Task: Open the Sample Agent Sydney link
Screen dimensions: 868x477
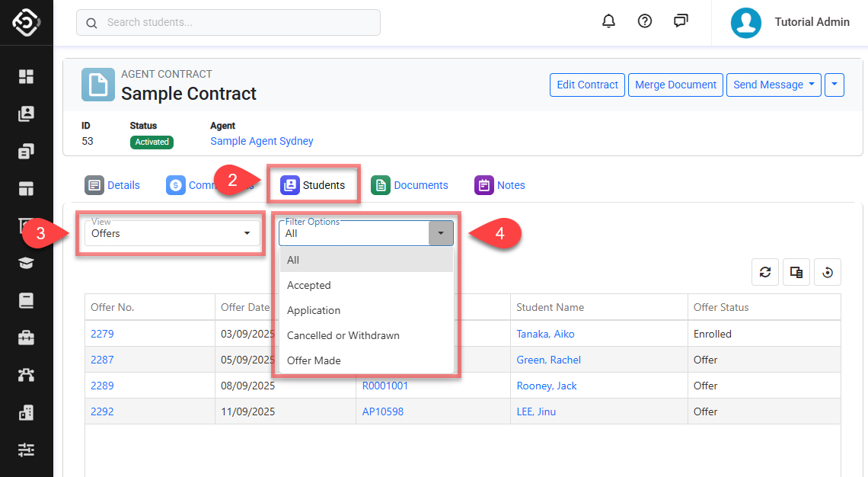Action: click(261, 141)
